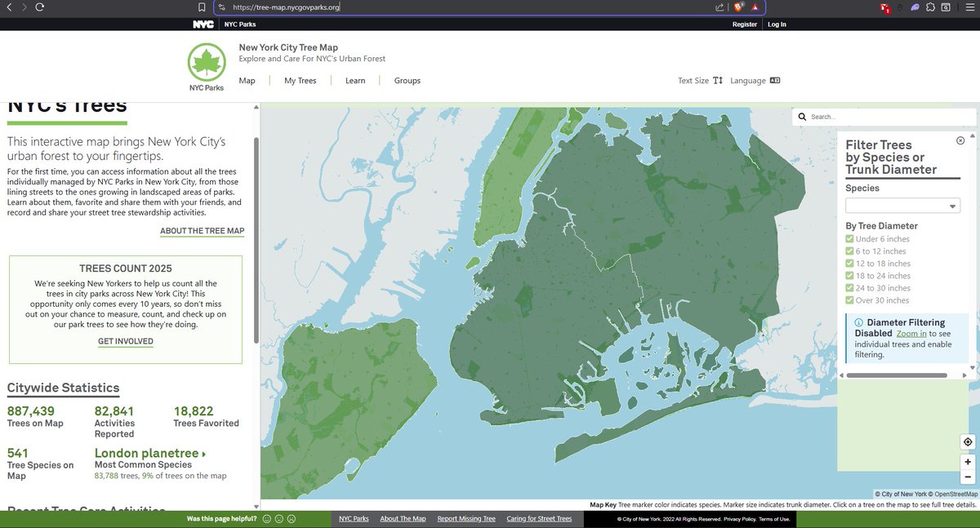Viewport: 980px width, 528px height.
Task: Open the Brave Shields lion icon
Action: tap(738, 7)
